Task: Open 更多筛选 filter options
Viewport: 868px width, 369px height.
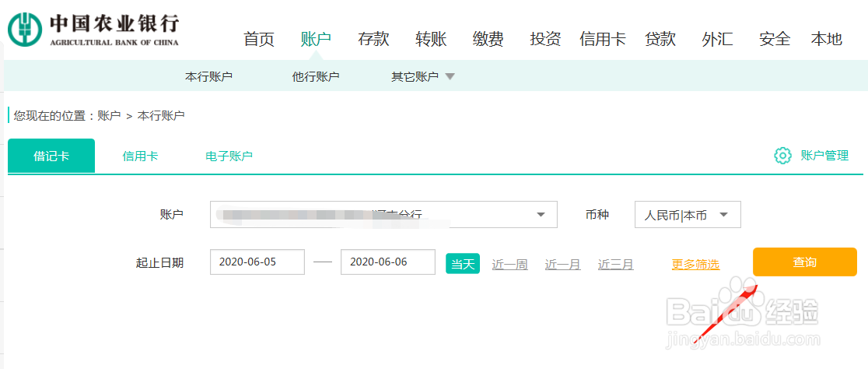Action: click(696, 264)
